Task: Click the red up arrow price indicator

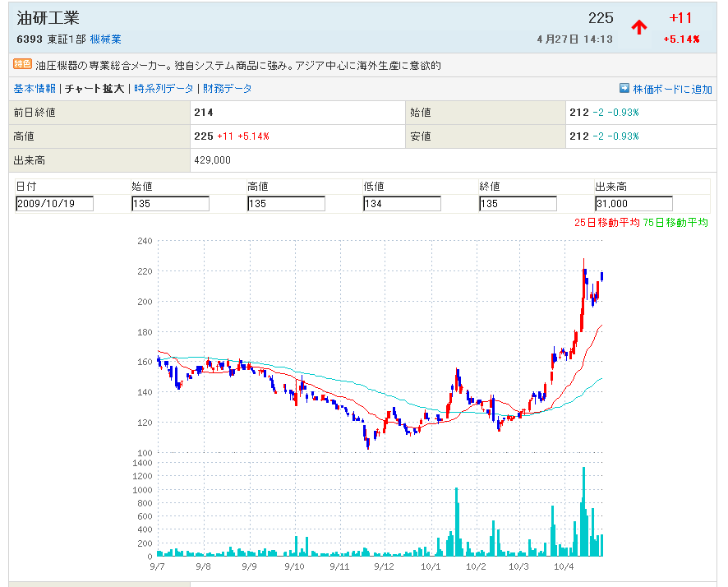Action: (x=639, y=27)
